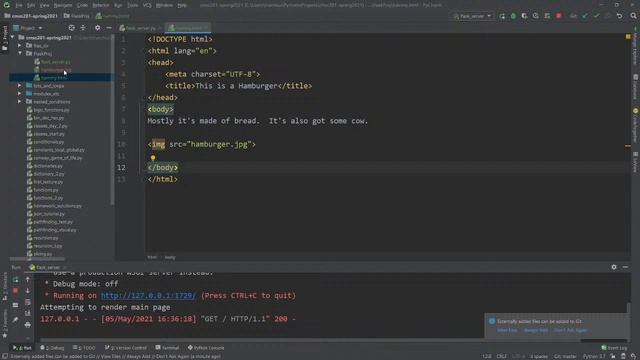Screen dimensions: 640x360
Task: Click Collapse All icon in Project panel
Action: pyautogui.click(x=83, y=28)
